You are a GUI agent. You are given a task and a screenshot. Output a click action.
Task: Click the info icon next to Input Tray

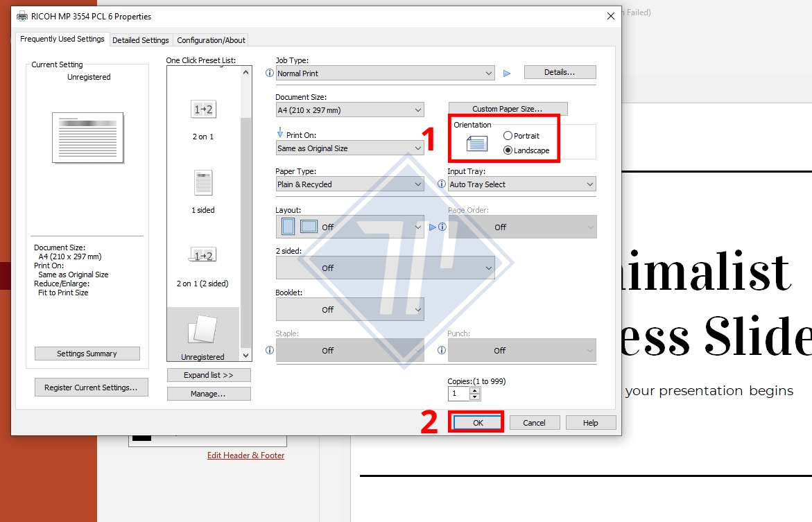(x=441, y=184)
